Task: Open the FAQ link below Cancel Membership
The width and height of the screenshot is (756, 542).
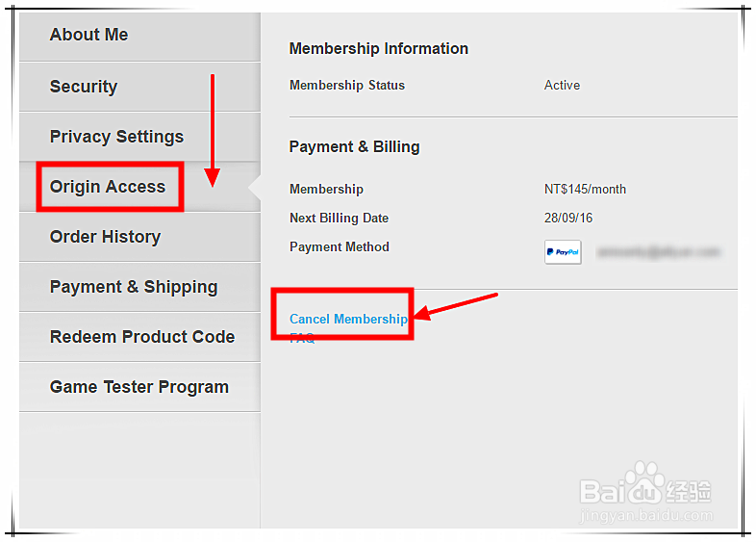Action: coord(302,339)
